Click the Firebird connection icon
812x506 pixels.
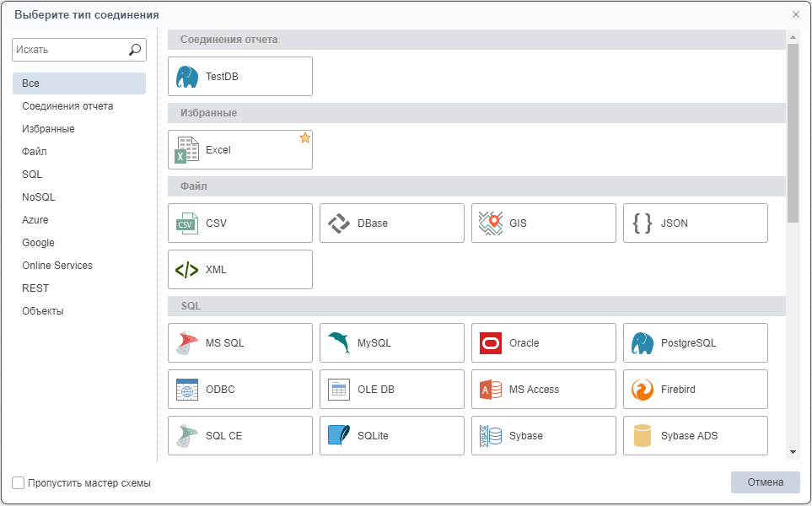[643, 390]
